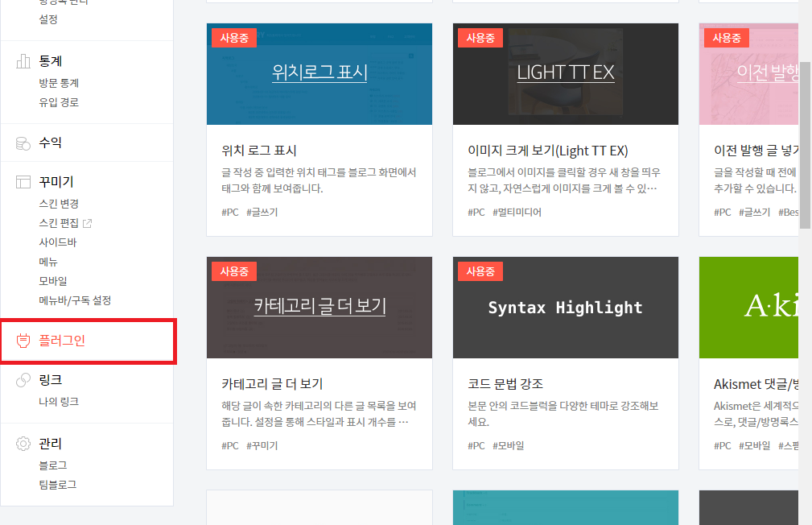Click the 꾸미기 layout icon

tap(23, 182)
